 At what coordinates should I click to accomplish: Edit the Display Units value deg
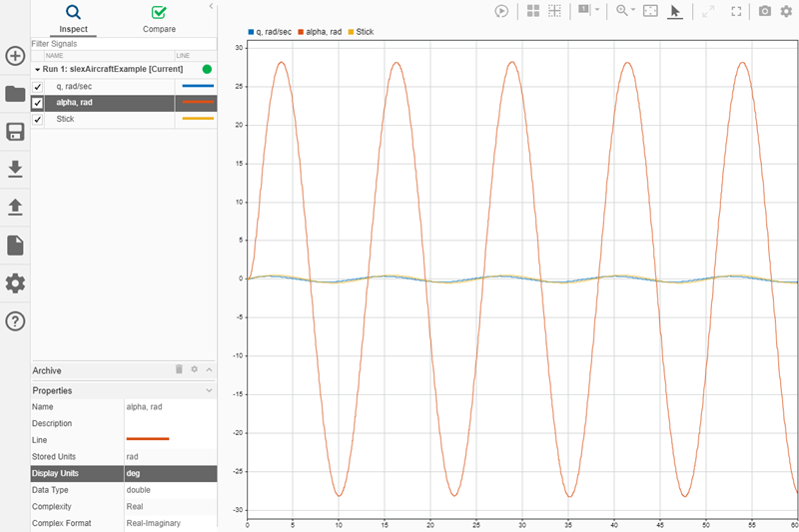click(171, 473)
